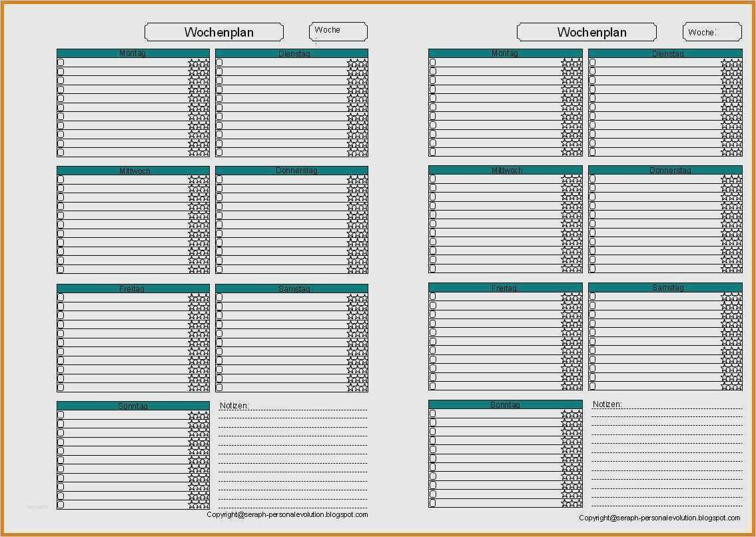756x537 pixels.
Task: Open the copyright blogspot link on right page
Action: [x=659, y=518]
